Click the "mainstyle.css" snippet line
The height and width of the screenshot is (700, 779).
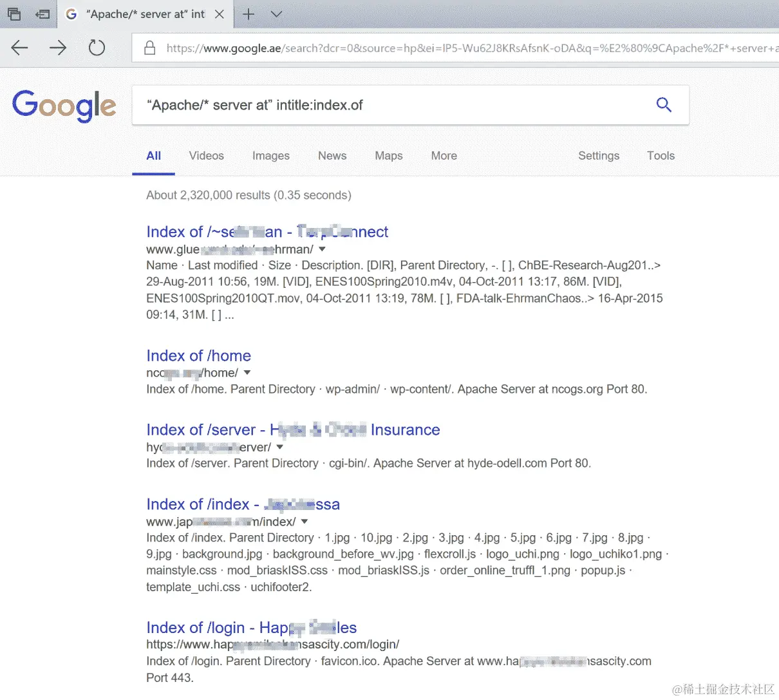tap(388, 571)
